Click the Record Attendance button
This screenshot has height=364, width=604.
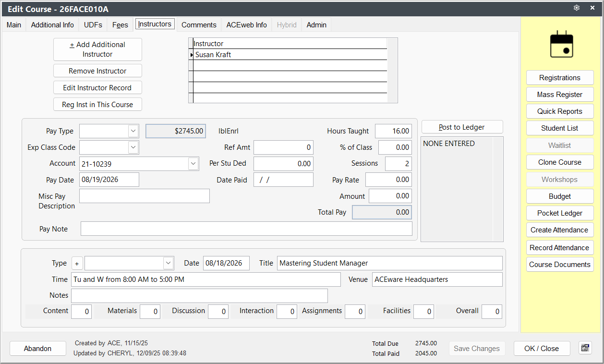(560, 248)
